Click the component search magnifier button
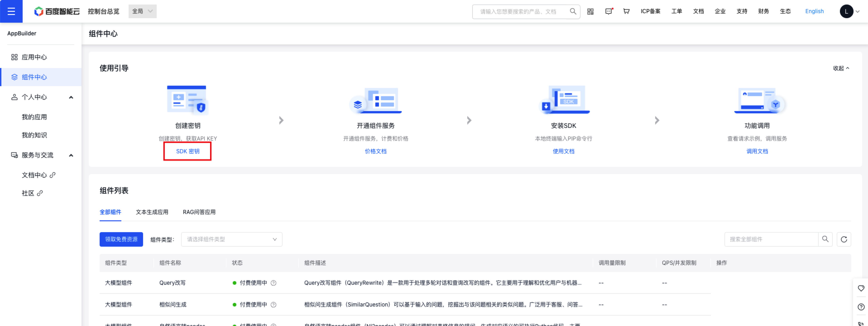The height and width of the screenshot is (326, 868). click(825, 239)
